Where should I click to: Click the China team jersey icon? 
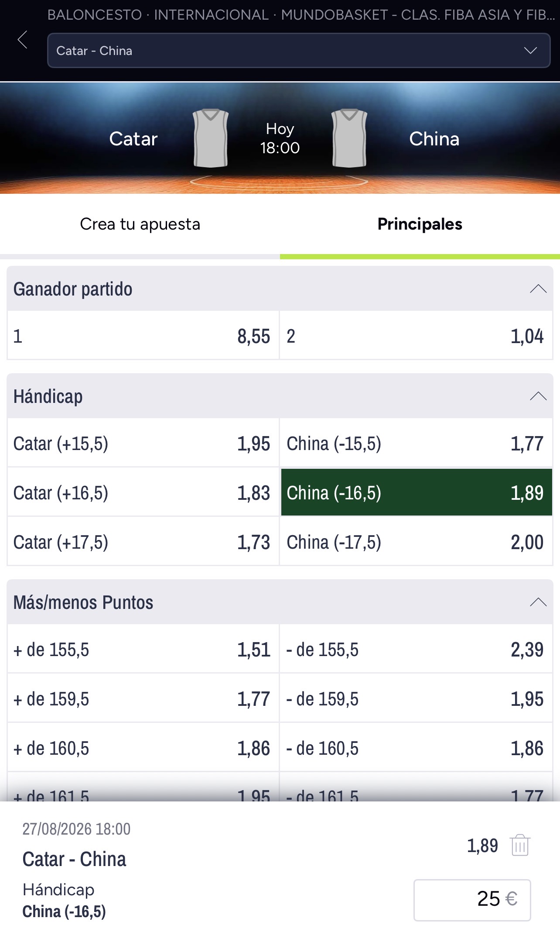[349, 138]
